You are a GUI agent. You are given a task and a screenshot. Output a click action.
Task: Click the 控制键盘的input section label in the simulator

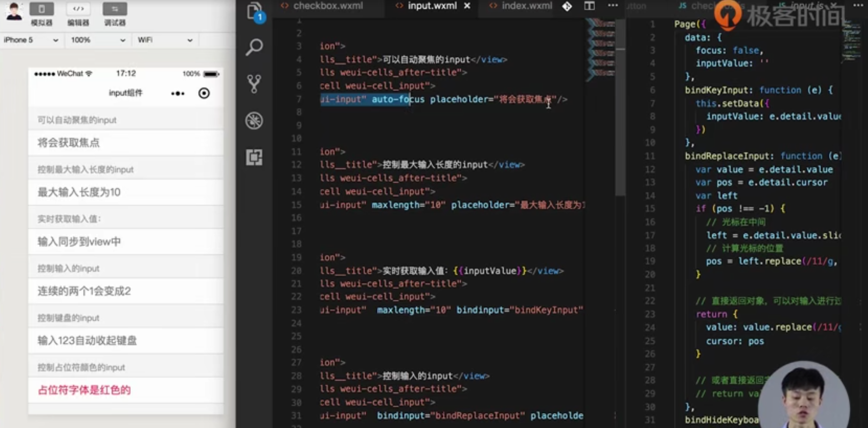68,318
